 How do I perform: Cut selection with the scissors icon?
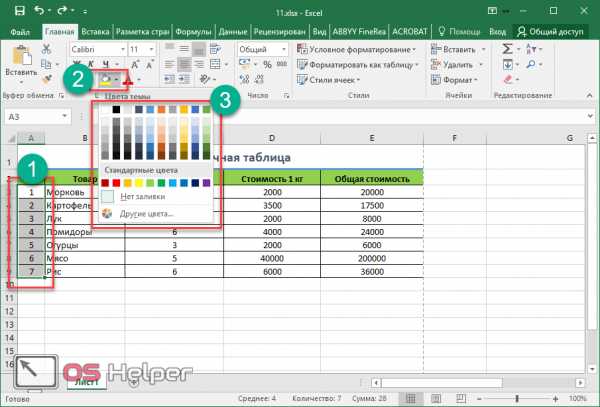(46, 49)
